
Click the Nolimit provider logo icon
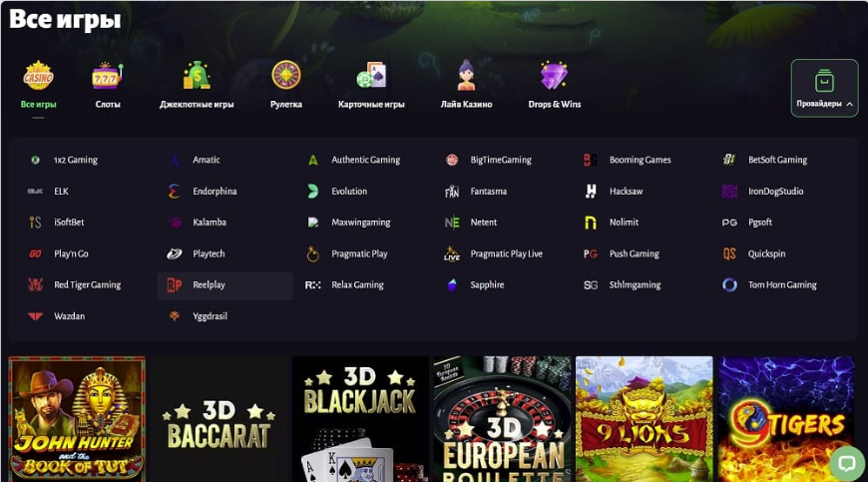[591, 223]
